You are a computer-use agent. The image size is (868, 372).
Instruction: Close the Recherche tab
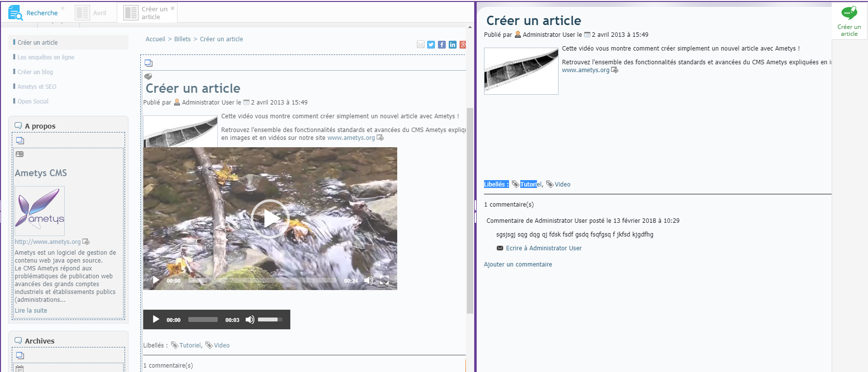click(63, 8)
